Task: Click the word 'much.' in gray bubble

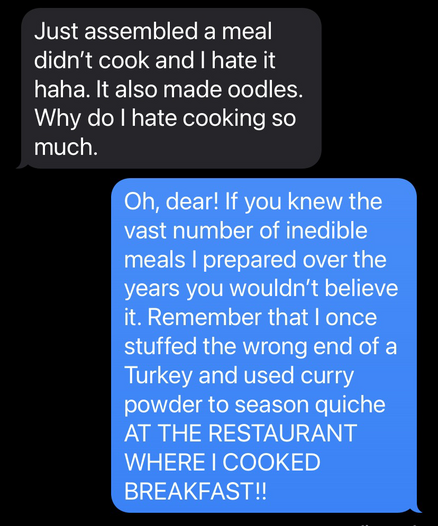Action: pyautogui.click(x=66, y=147)
